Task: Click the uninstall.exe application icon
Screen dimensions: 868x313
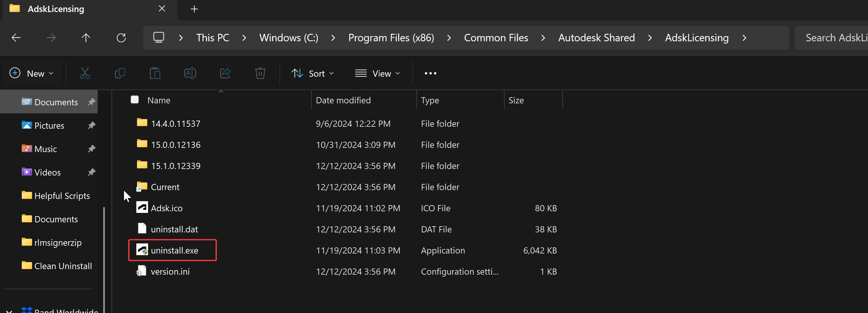Action: coord(142,250)
